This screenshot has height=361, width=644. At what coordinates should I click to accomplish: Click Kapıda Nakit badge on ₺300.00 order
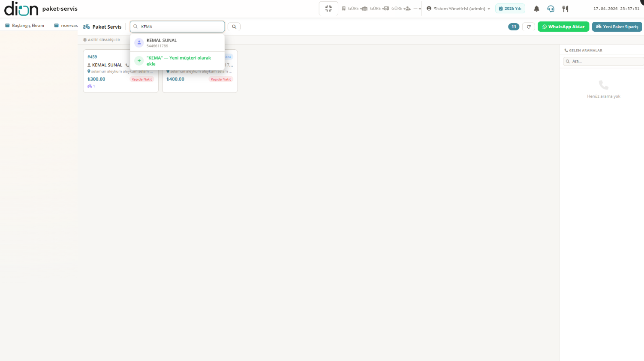(142, 79)
